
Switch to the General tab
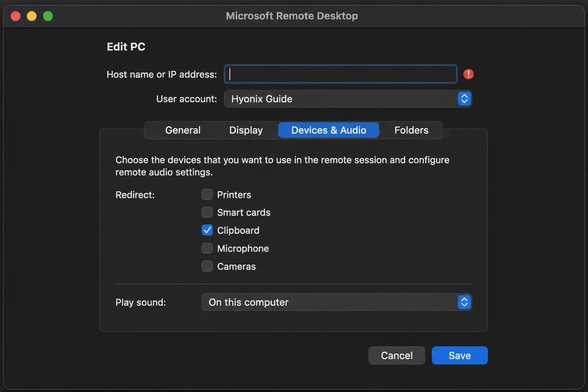(183, 130)
